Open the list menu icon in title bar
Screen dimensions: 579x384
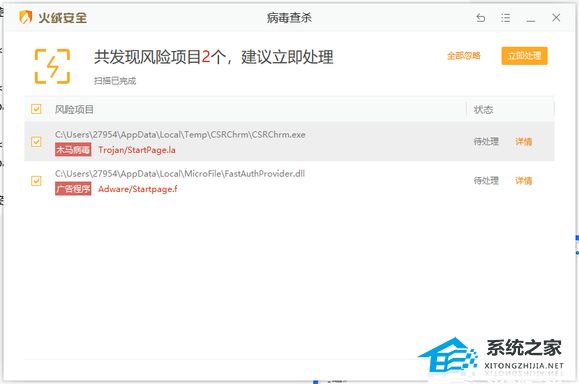[506, 18]
